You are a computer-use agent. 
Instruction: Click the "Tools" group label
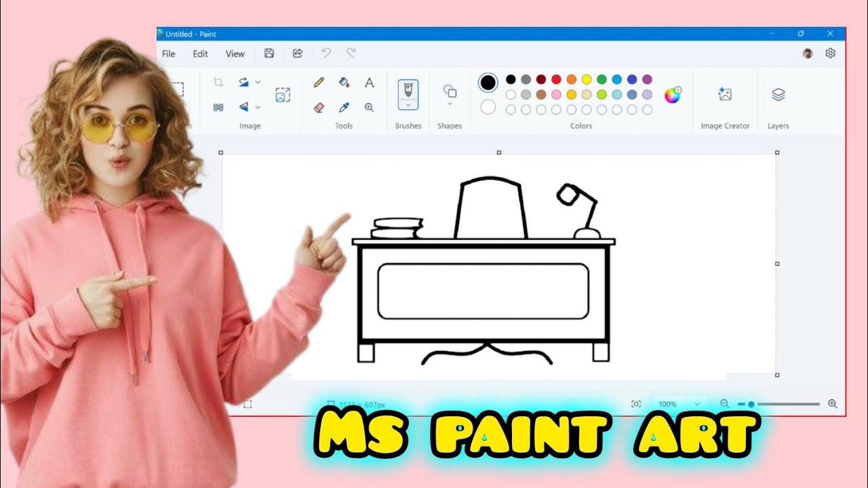click(344, 126)
